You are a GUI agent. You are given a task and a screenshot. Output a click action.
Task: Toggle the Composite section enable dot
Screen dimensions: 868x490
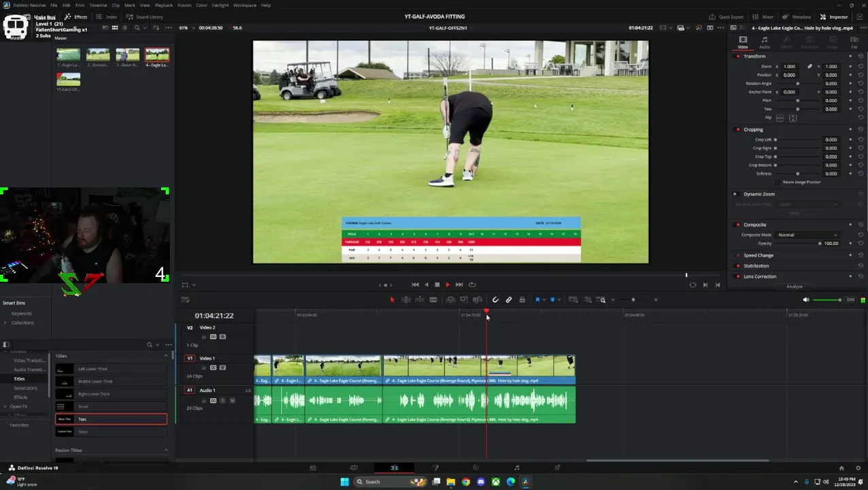[x=738, y=225]
